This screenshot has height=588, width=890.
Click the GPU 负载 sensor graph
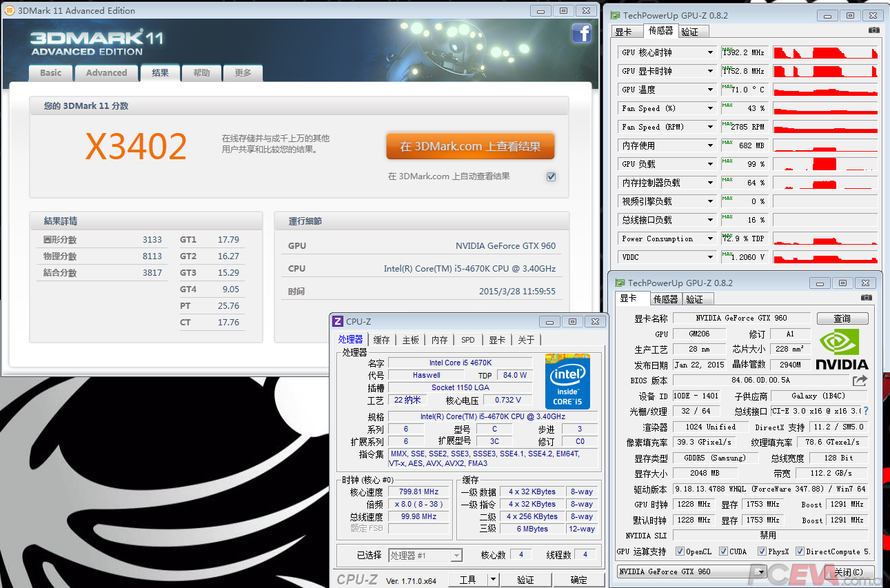(x=825, y=164)
